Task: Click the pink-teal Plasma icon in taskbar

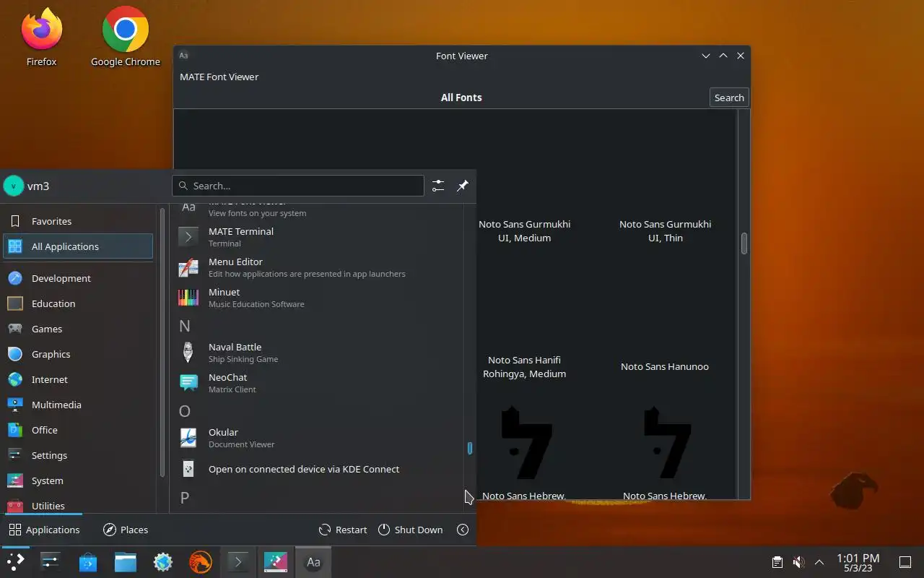Action: coord(276,562)
